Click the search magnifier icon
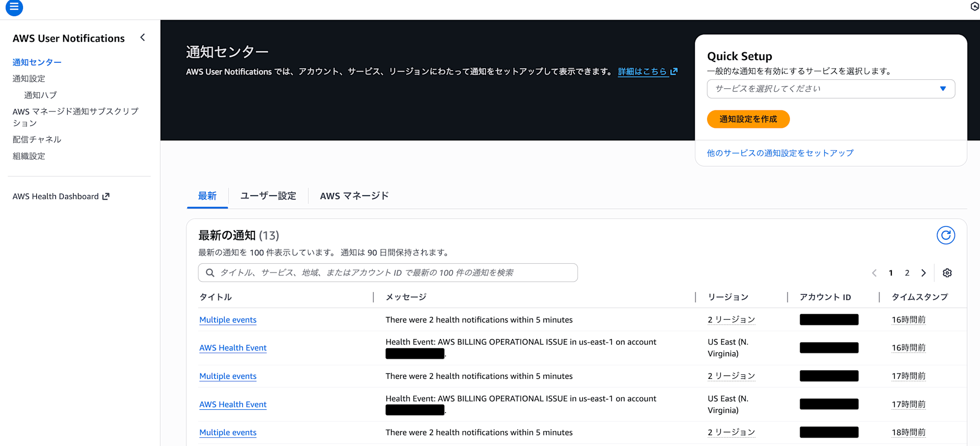This screenshot has height=446, width=980. tap(210, 273)
